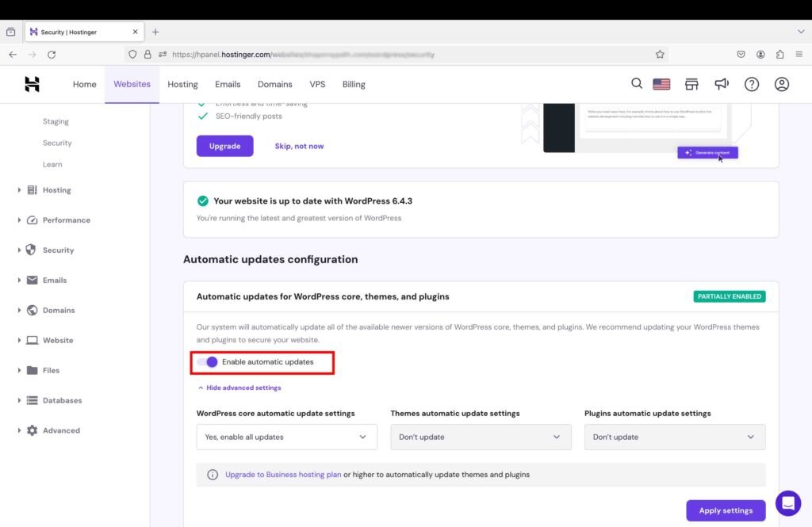
Task: Expand the Files sidebar section arrow
Action: (19, 370)
